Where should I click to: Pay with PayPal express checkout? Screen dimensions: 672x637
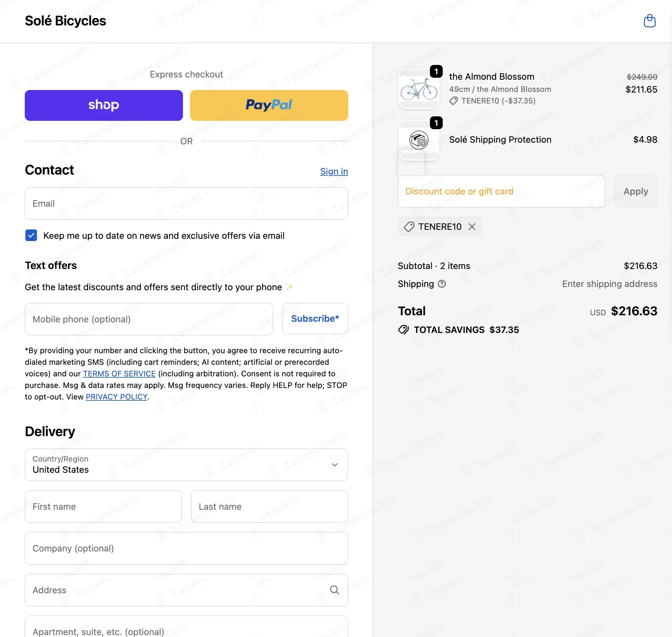(269, 105)
